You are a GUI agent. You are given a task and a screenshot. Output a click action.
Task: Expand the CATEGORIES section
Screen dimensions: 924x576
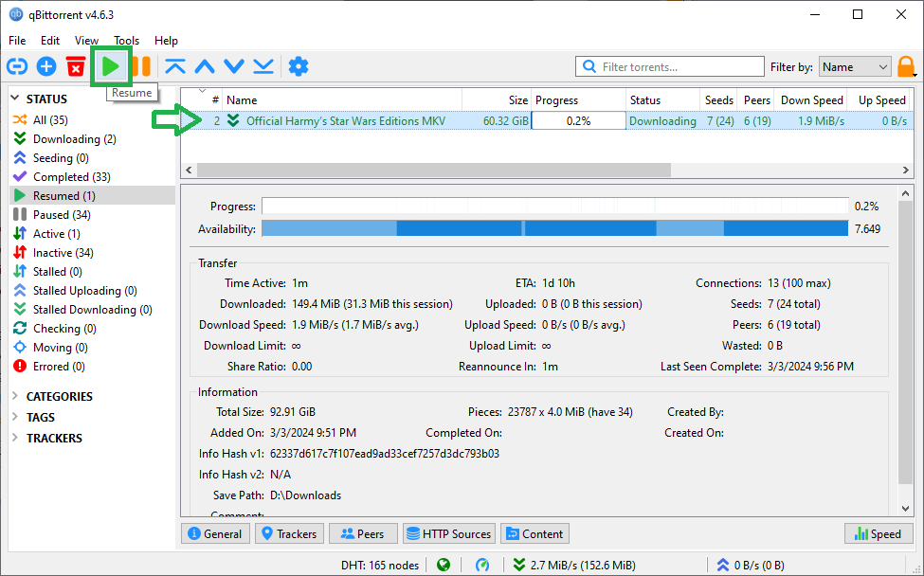(15, 396)
